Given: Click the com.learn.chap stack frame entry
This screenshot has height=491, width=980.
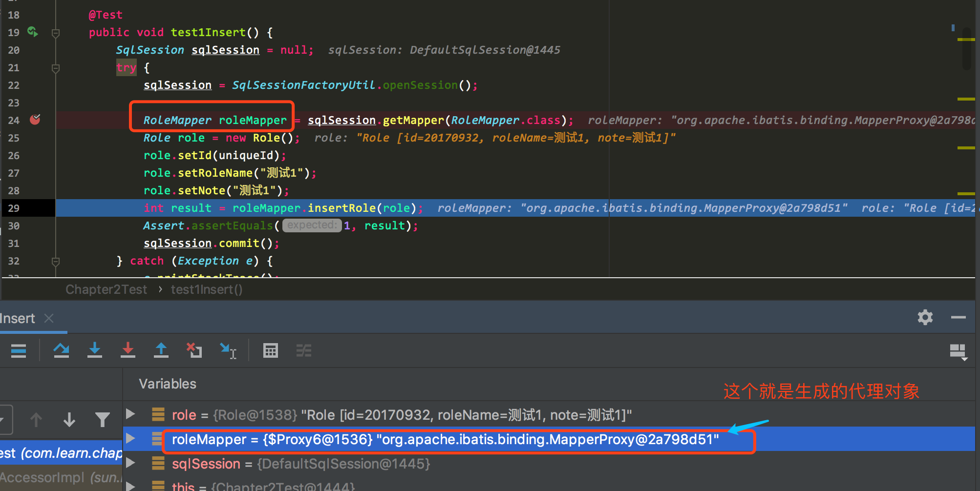Looking at the screenshot, I should 61,453.
